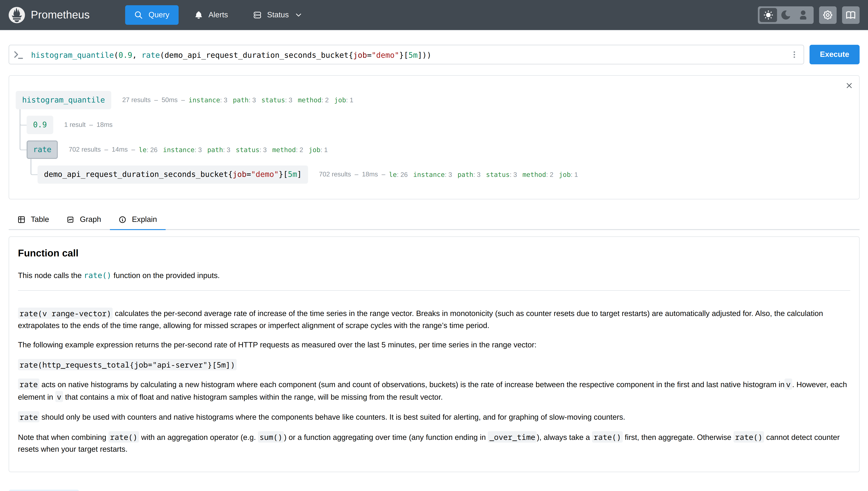This screenshot has height=491, width=868.
Task: Open the query options three-dot menu
Action: (x=794, y=54)
